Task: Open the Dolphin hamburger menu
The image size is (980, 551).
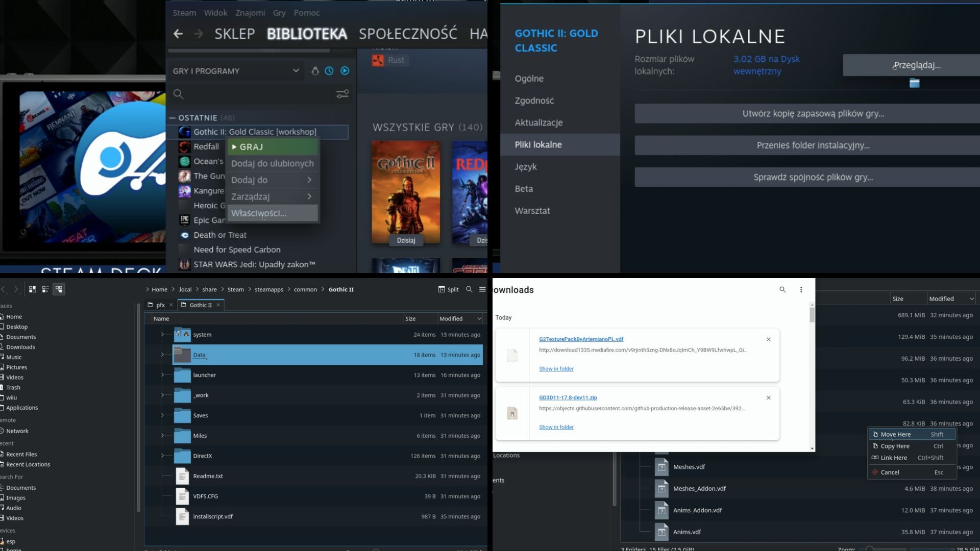Action: [482, 289]
